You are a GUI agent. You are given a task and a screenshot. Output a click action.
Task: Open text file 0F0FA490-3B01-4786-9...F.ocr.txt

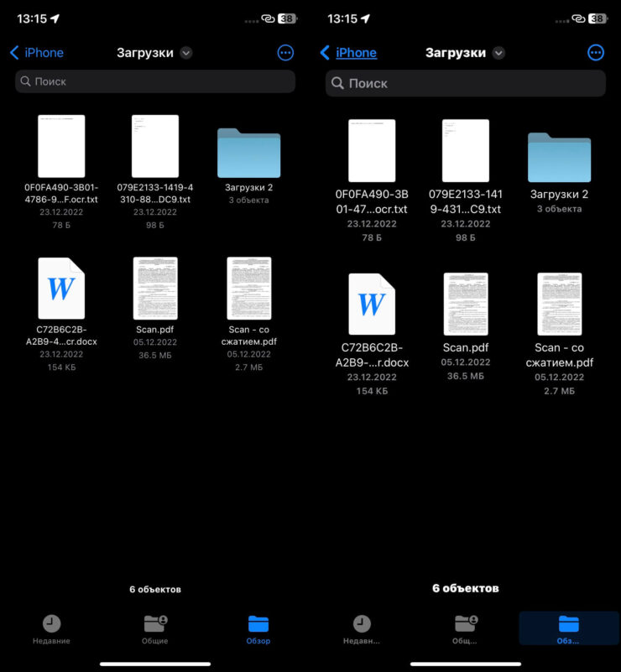coord(61,146)
